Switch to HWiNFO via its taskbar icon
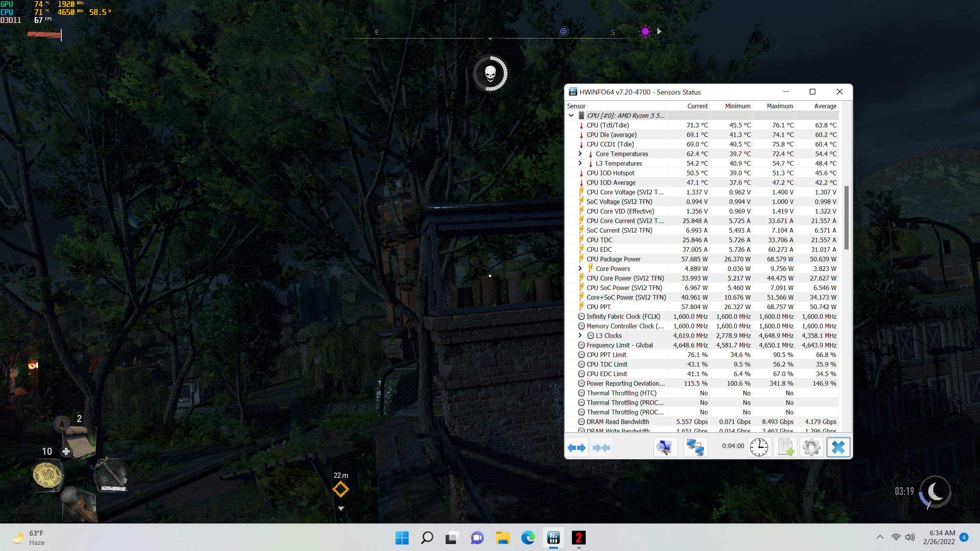This screenshot has width=980, height=551. pos(554,538)
